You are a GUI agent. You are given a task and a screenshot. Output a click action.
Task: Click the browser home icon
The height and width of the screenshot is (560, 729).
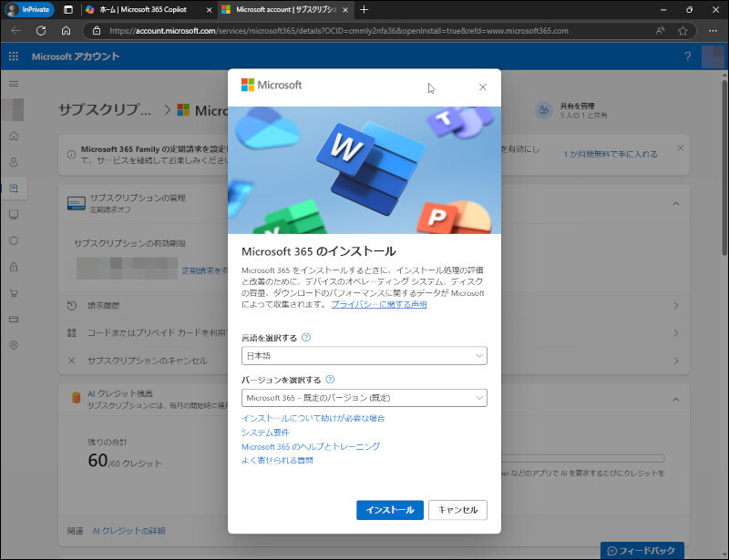click(x=66, y=31)
